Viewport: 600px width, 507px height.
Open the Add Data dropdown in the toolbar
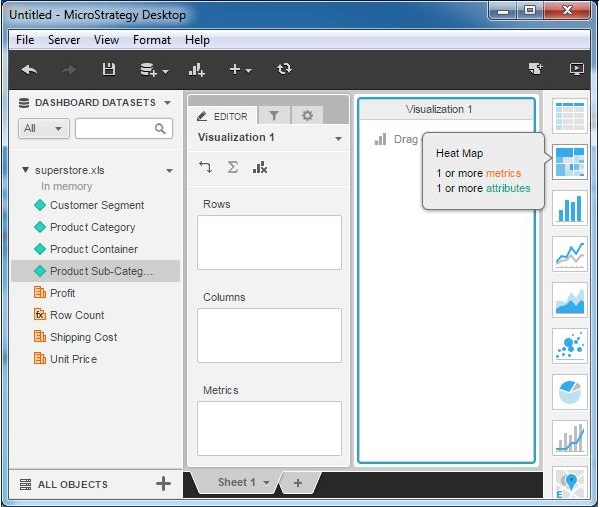pos(154,69)
